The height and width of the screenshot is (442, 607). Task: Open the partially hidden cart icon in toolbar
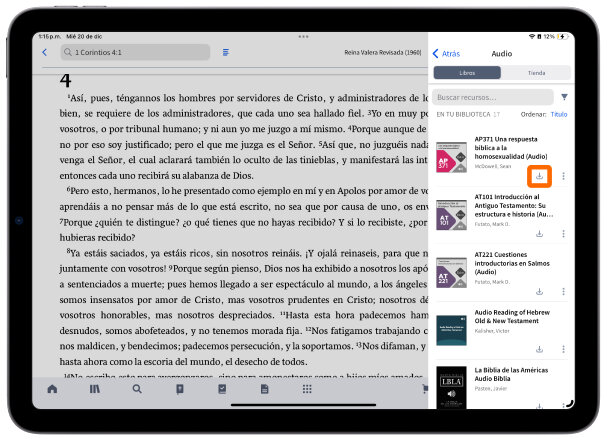[425, 389]
